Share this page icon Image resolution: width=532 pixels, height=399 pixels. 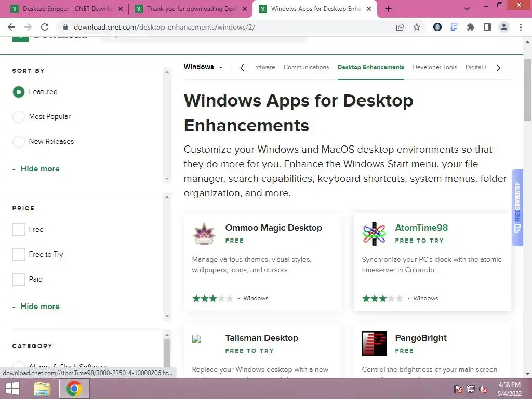pyautogui.click(x=400, y=27)
